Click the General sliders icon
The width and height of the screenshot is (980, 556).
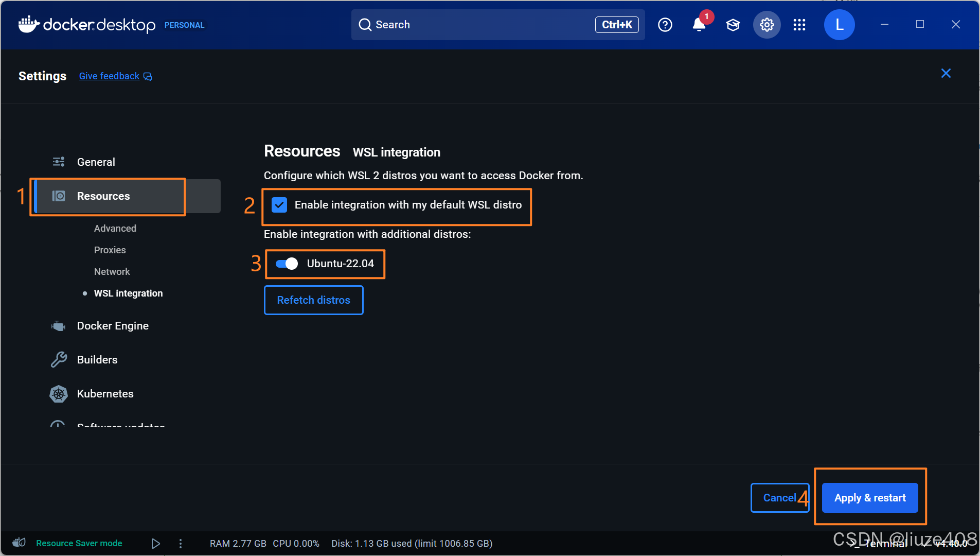click(59, 162)
